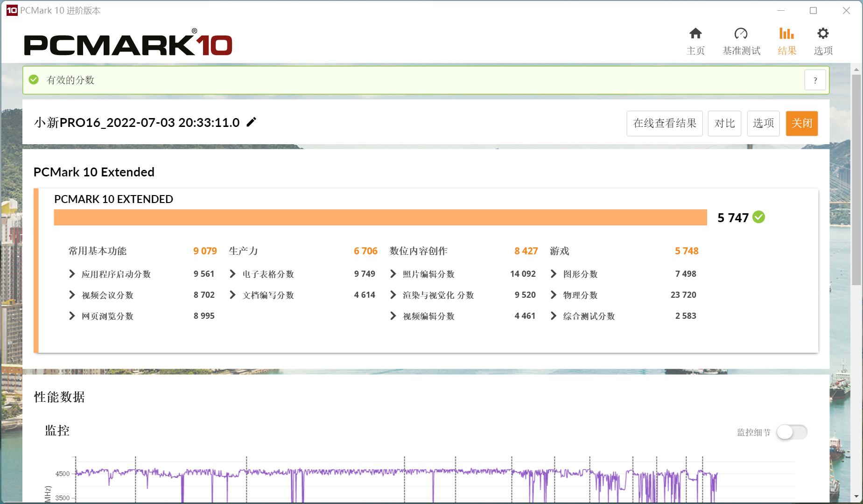This screenshot has width=863, height=504.
Task: Expand 图形分数 details
Action: click(554, 274)
